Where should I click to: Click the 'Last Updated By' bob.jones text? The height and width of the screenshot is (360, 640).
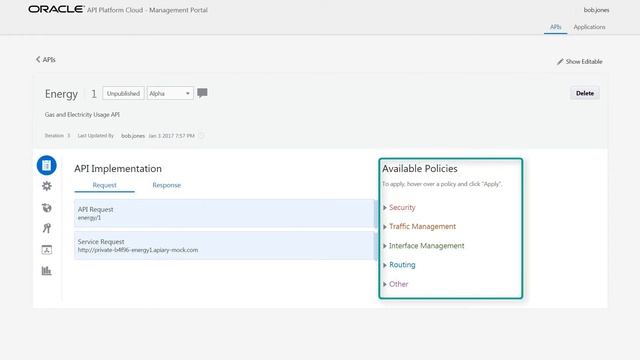(133, 136)
